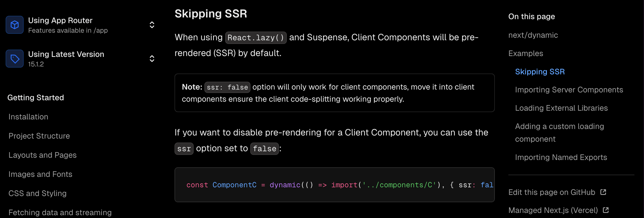This screenshot has height=218, width=644.
Task: Open the version selector chevrons
Action: (152, 59)
